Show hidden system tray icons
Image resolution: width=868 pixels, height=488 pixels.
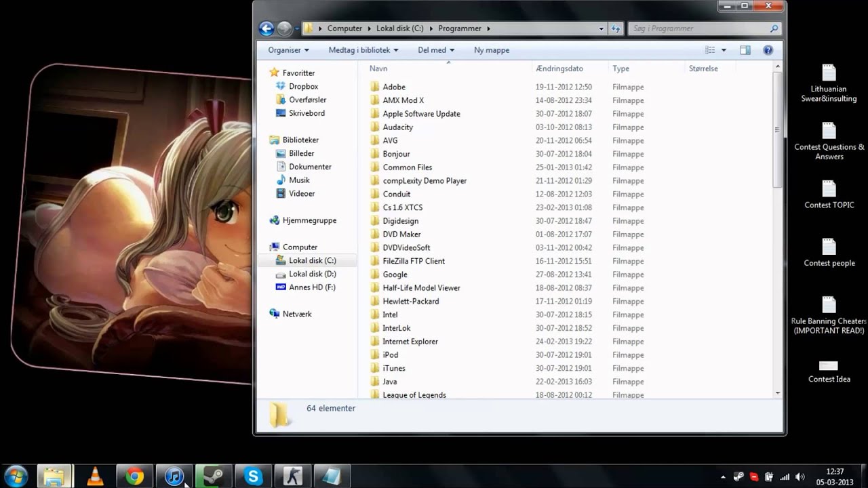coord(723,476)
